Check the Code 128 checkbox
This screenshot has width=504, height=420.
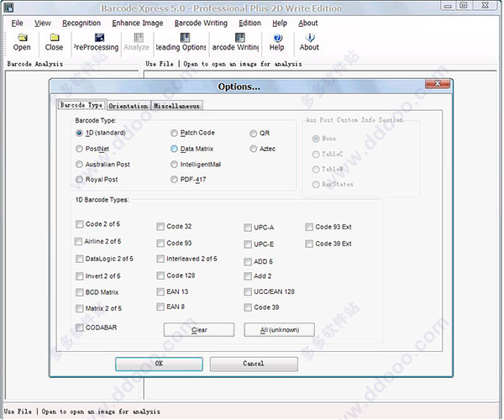160,276
